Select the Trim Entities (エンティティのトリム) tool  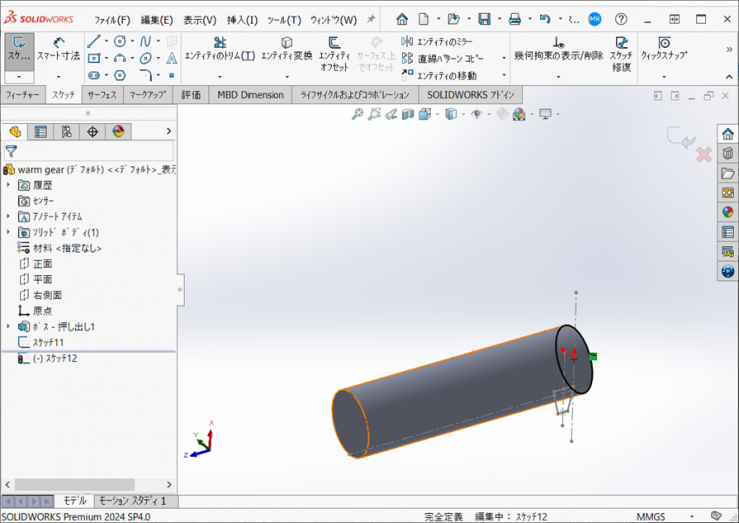point(219,49)
